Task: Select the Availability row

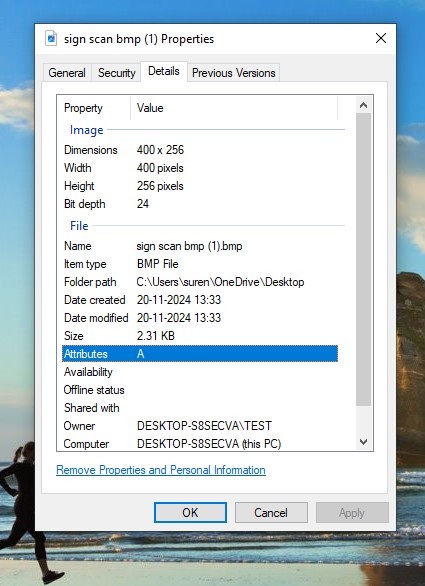Action: (200, 372)
